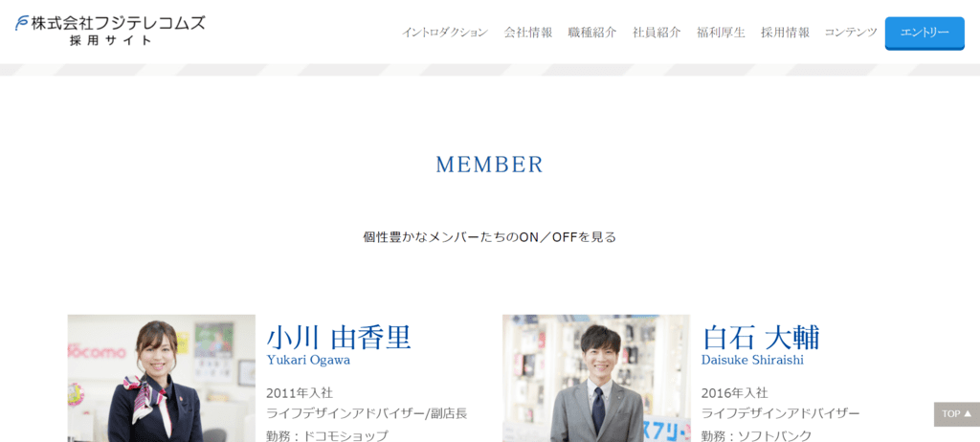Click the Fujitelecoms blue logo icon
This screenshot has height=442, width=980.
[23, 23]
